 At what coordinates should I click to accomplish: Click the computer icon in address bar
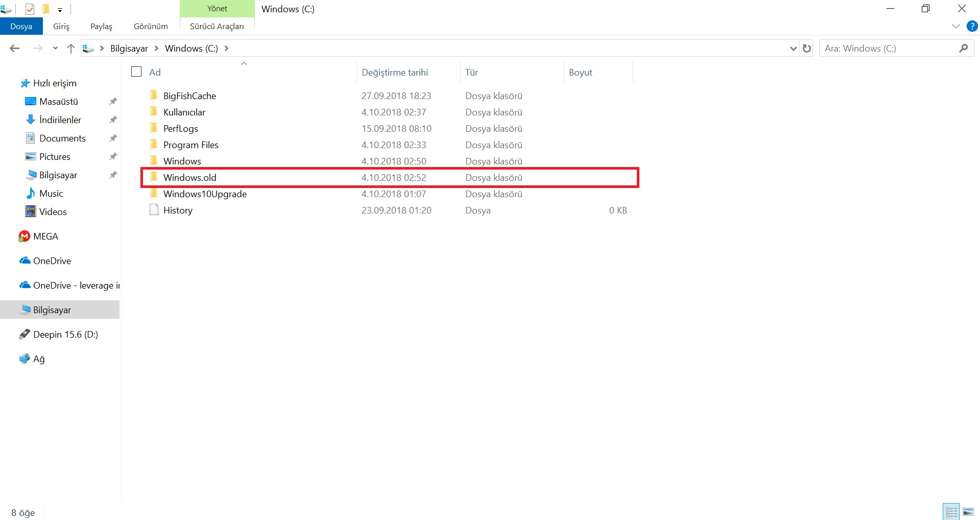88,49
